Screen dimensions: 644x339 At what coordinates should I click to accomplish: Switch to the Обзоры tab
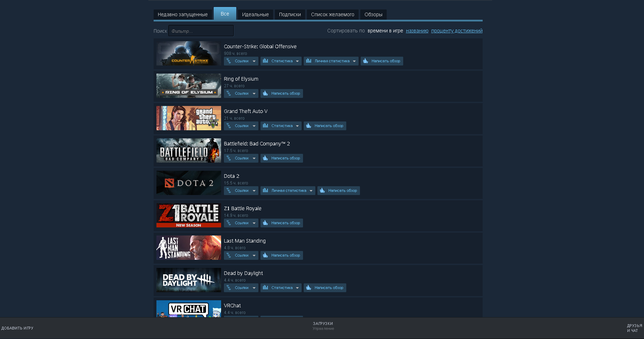pyautogui.click(x=373, y=14)
